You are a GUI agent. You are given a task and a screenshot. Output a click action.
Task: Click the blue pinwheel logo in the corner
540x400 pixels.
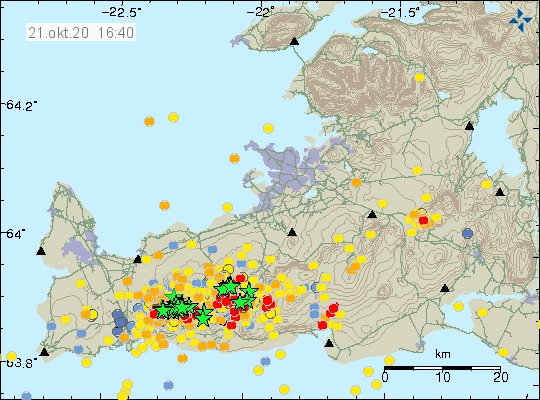pyautogui.click(x=521, y=21)
